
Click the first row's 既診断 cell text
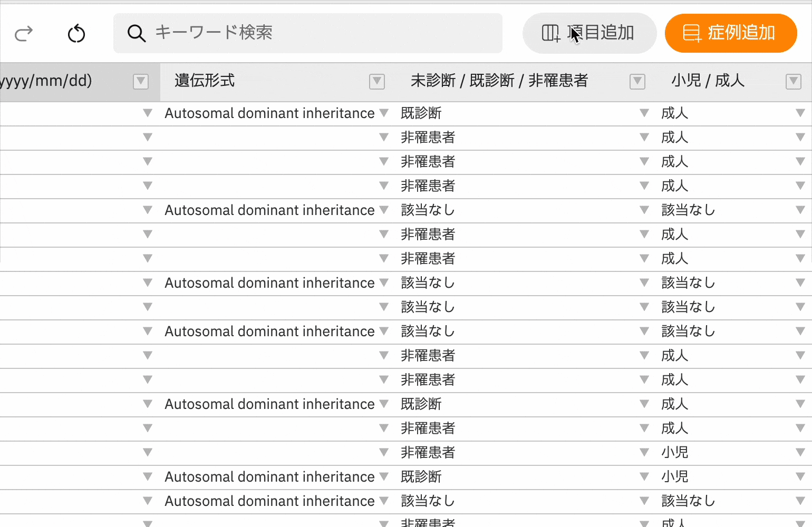click(x=421, y=113)
